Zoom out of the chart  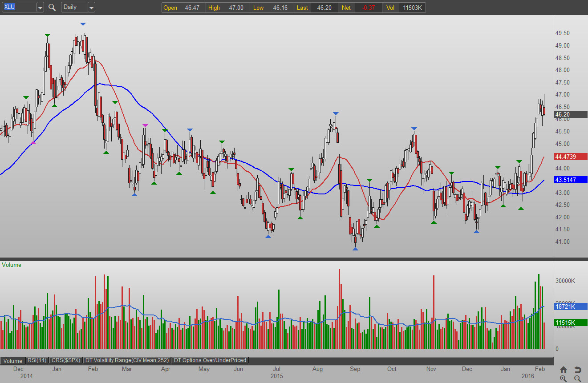coord(578,379)
